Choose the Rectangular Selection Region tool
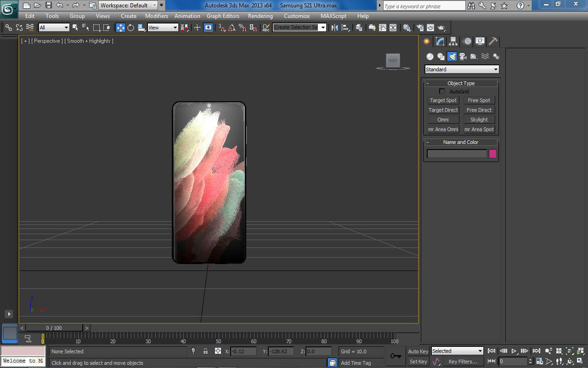Image resolution: width=588 pixels, height=368 pixels. [x=96, y=28]
